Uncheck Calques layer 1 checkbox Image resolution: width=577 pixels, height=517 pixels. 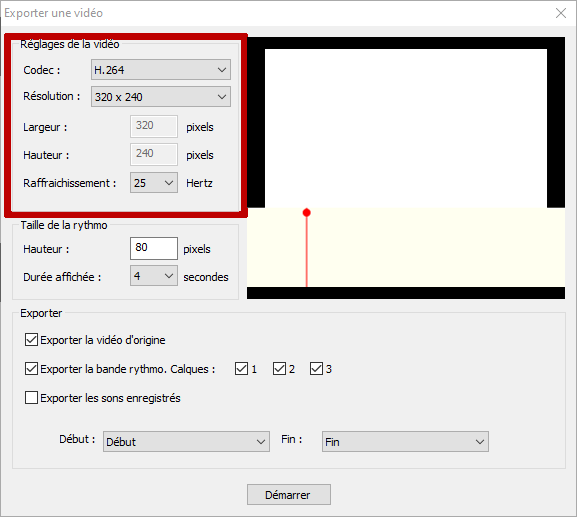click(x=241, y=368)
